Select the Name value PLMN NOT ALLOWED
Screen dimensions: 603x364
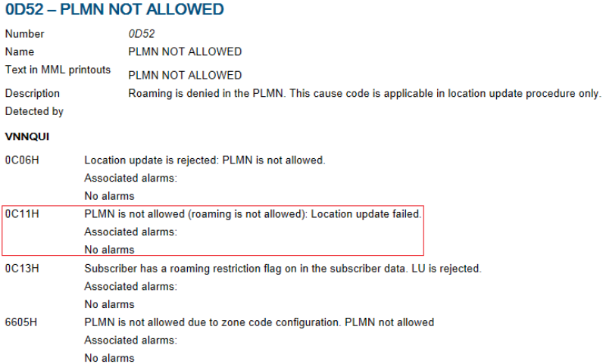pos(185,51)
